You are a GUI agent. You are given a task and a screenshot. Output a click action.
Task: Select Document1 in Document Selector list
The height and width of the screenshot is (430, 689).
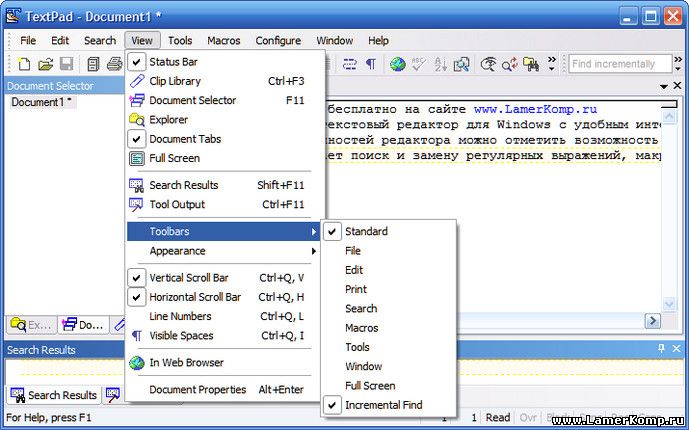tap(41, 102)
